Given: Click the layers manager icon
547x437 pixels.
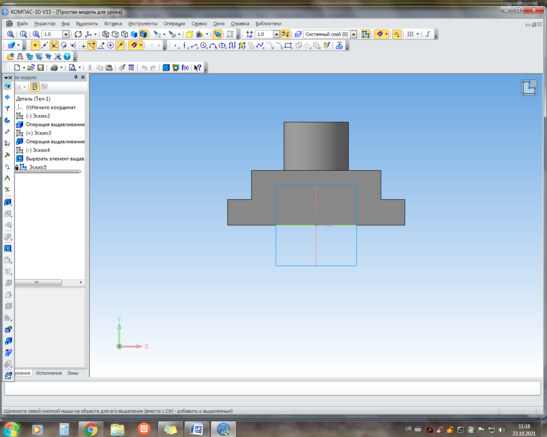Looking at the screenshot, I should [x=298, y=34].
